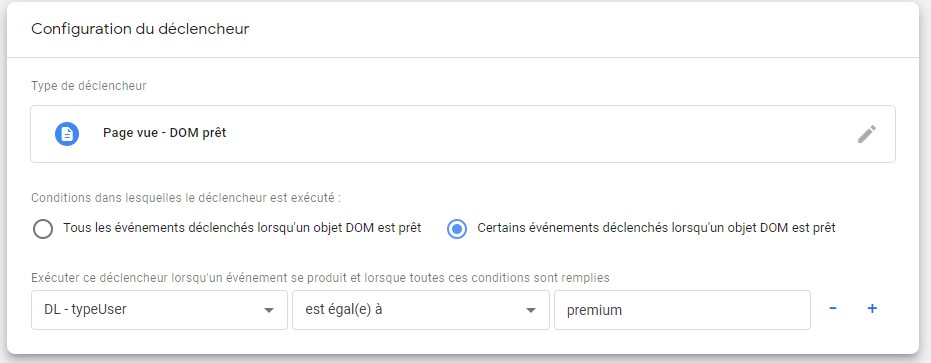Image resolution: width=931 pixels, height=363 pixels.
Task: Click the arrow beside "est égal(e) à"
Action: pyautogui.click(x=530, y=310)
